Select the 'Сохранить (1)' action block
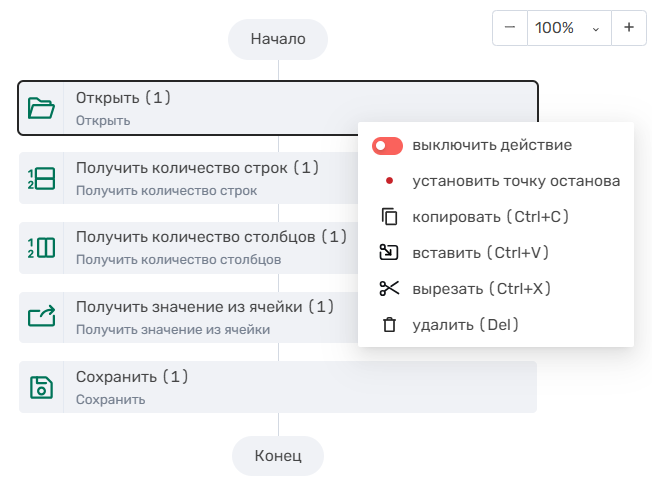This screenshot has height=486, width=652. [300, 387]
